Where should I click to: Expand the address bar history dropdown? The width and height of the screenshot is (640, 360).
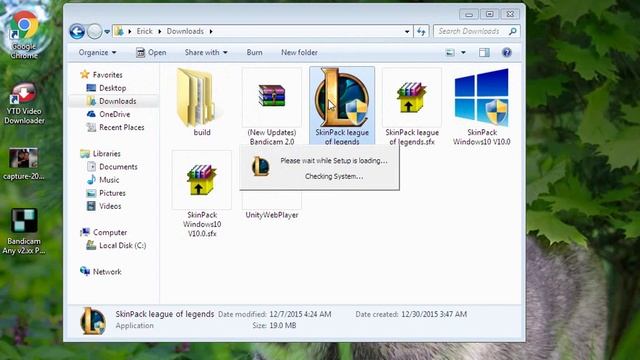coord(407,31)
